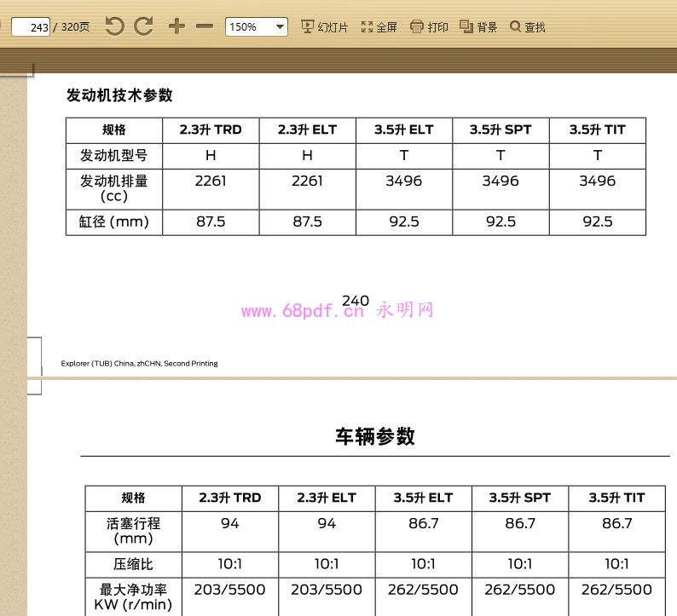Click the 发动机型号 row label
This screenshot has width=677, height=616.
114,155
